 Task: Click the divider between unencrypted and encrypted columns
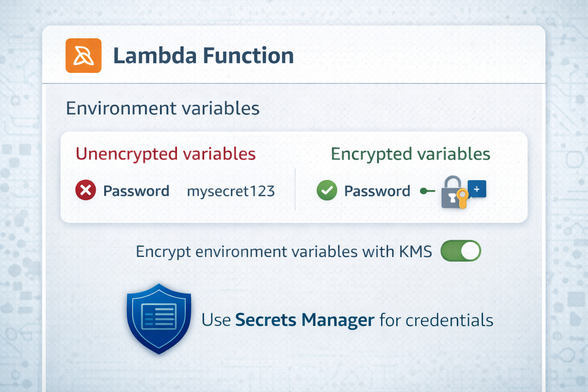point(295,189)
